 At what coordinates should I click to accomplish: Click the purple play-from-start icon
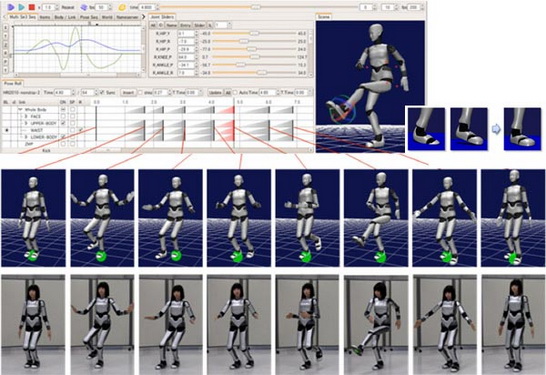tap(11, 7)
